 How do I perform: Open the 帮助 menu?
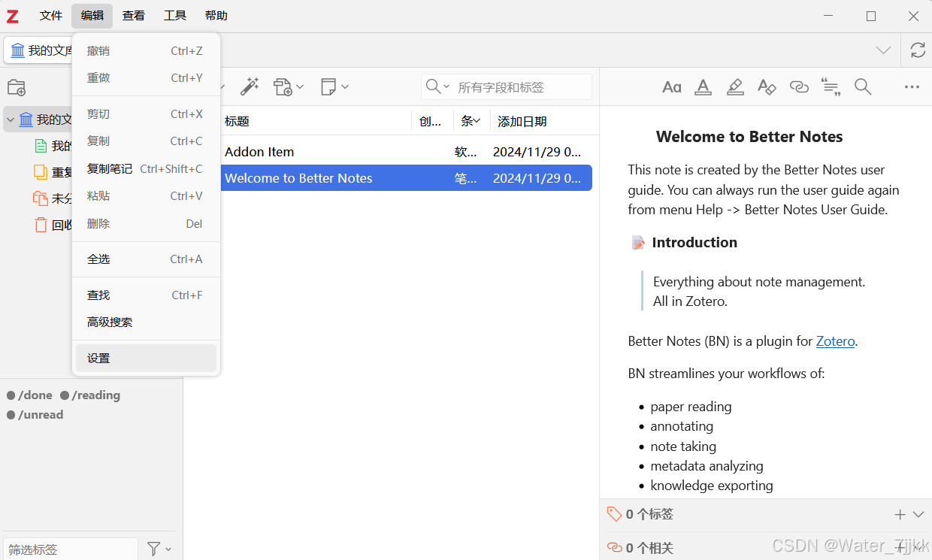(x=216, y=16)
